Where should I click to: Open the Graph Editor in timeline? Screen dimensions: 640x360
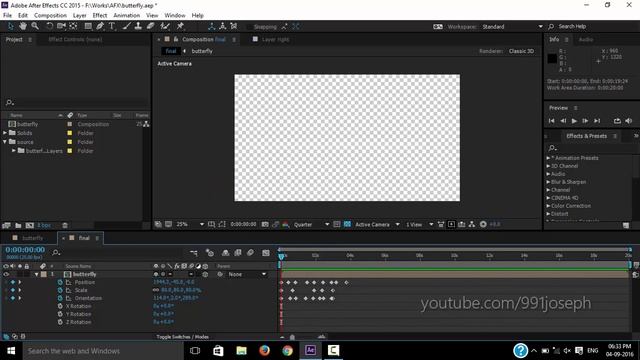(266, 253)
